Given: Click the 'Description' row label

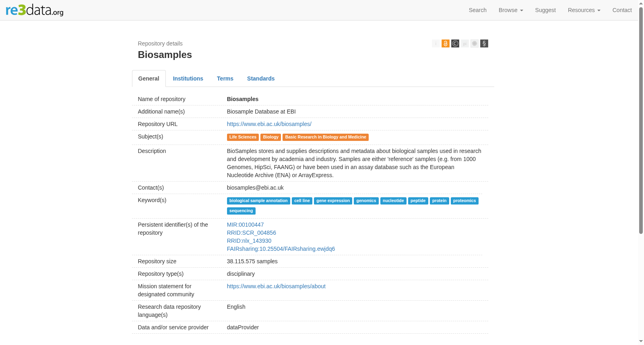Looking at the screenshot, I should [152, 151].
